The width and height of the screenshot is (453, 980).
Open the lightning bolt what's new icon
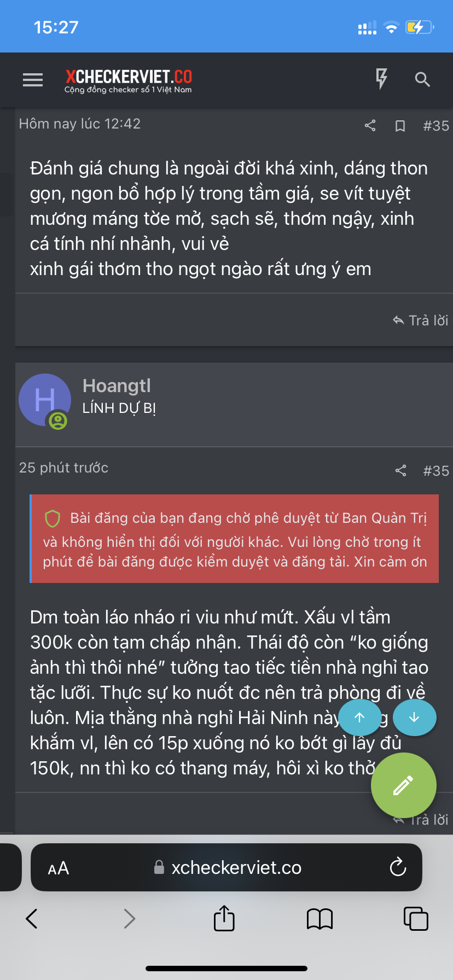tap(382, 79)
